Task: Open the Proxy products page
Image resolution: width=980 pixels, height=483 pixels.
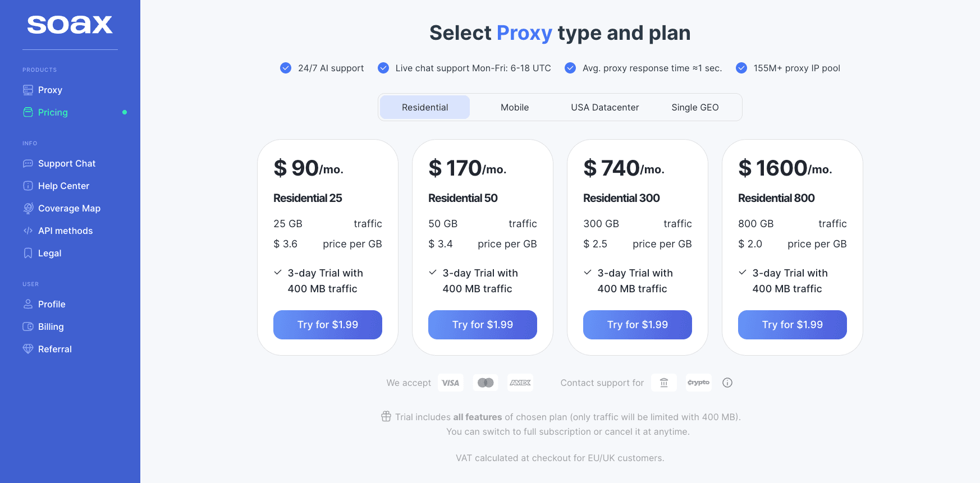Action: [50, 90]
